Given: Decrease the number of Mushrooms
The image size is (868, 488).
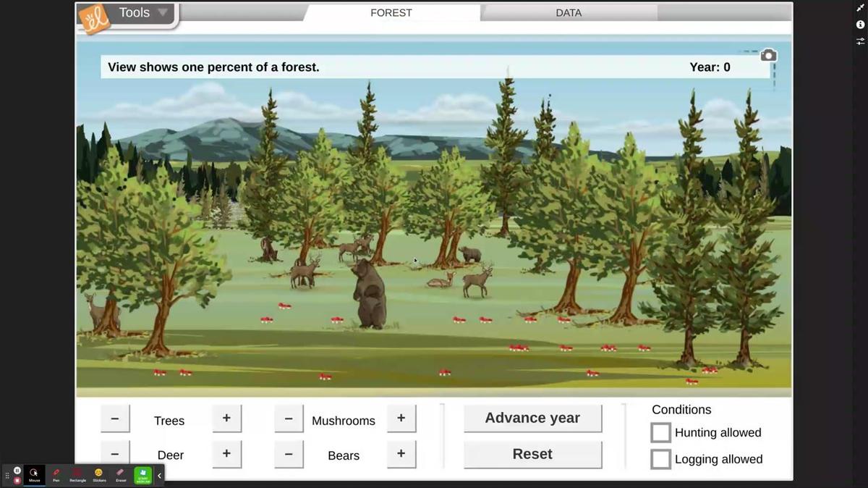Looking at the screenshot, I should [x=289, y=418].
